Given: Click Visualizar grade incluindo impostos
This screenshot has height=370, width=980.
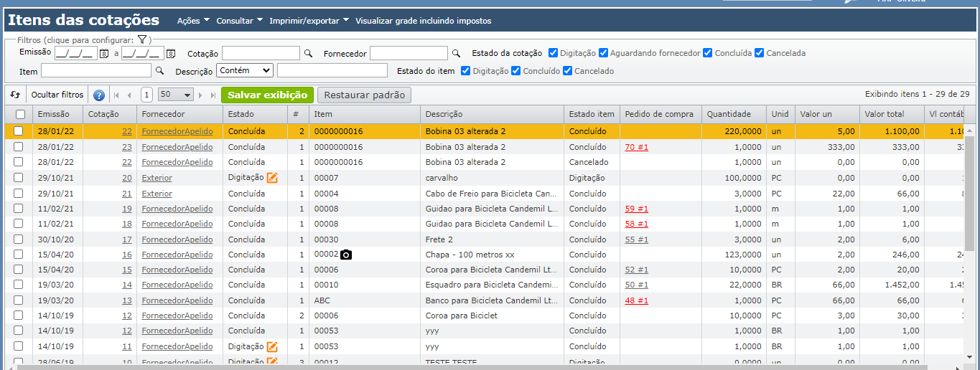Looking at the screenshot, I should [424, 21].
